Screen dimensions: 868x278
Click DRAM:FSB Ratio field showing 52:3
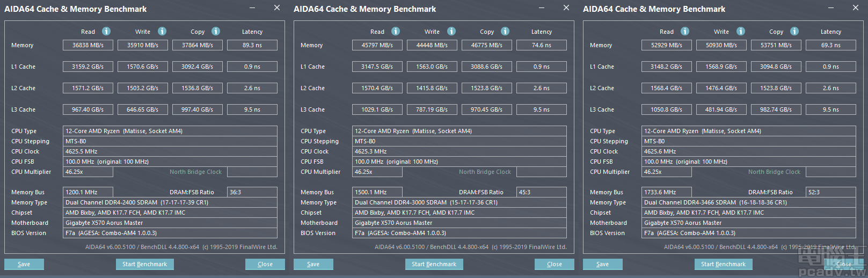point(831,192)
